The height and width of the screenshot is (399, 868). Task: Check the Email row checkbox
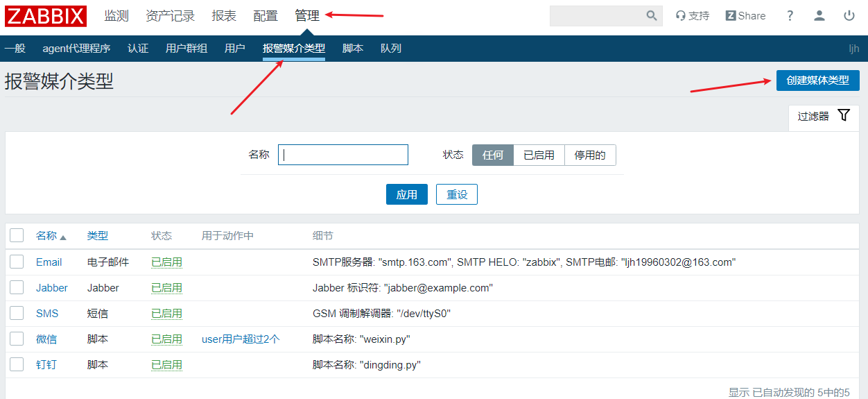coord(17,262)
